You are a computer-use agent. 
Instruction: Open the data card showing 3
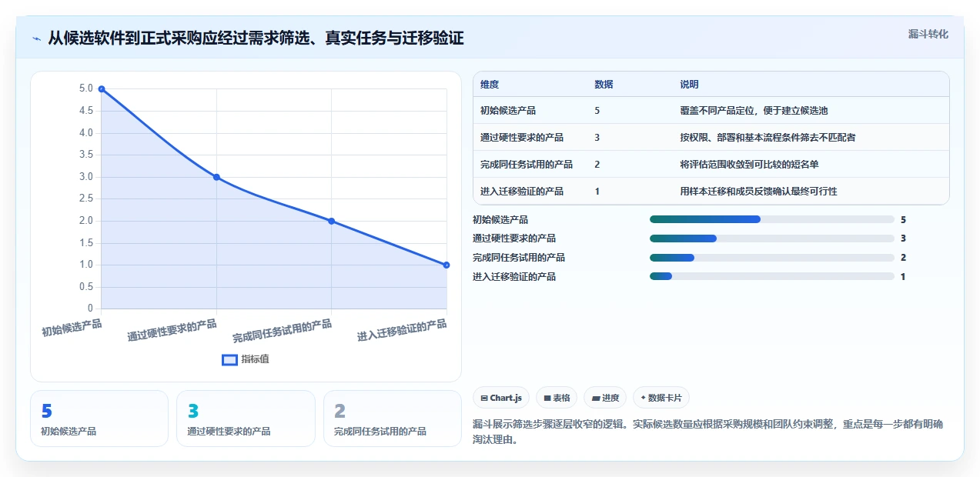(246, 419)
